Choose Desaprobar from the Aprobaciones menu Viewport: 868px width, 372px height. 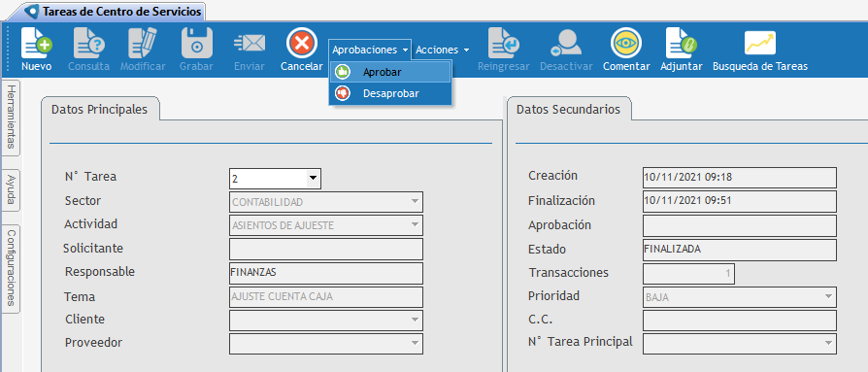[390, 93]
